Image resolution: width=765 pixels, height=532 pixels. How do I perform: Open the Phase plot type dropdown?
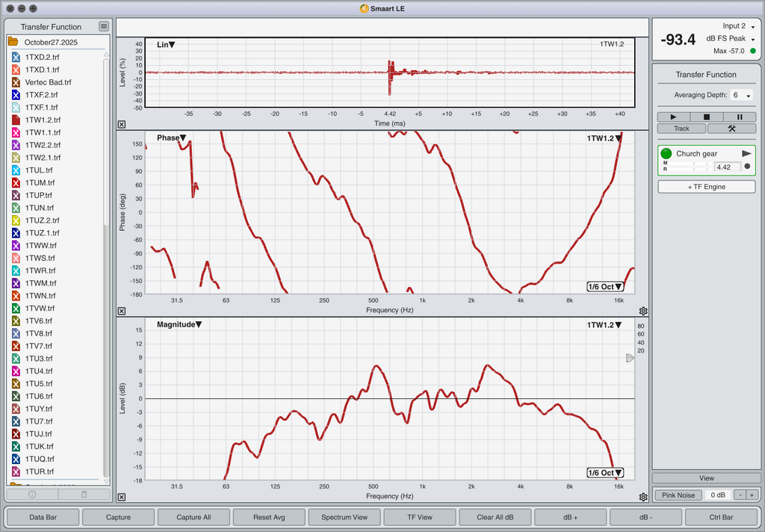click(x=171, y=138)
